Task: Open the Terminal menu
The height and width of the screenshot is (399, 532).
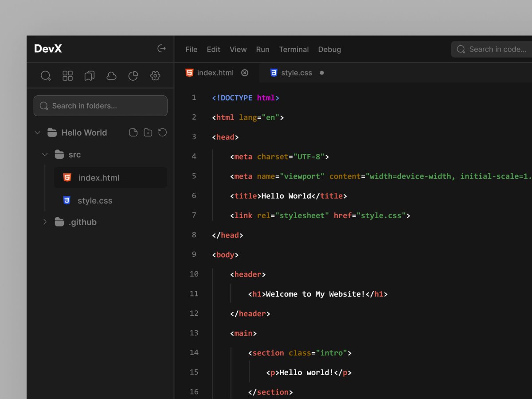Action: [293, 49]
